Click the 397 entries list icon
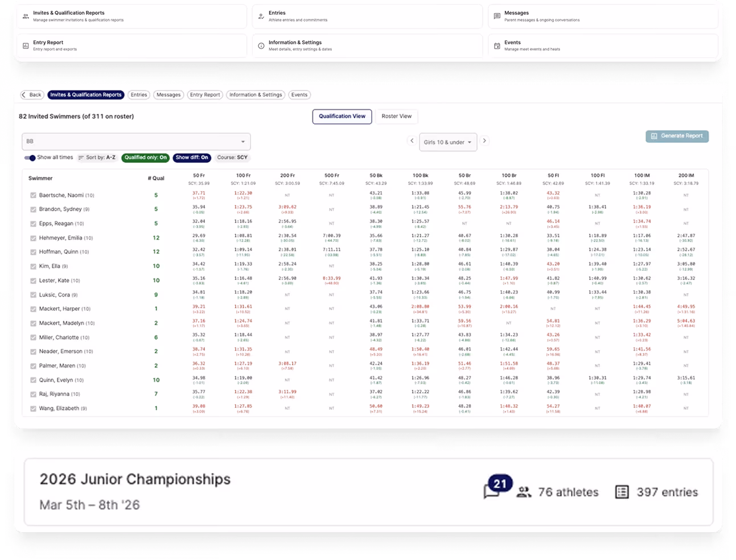Image resolution: width=736 pixels, height=560 pixels. pyautogui.click(x=622, y=492)
